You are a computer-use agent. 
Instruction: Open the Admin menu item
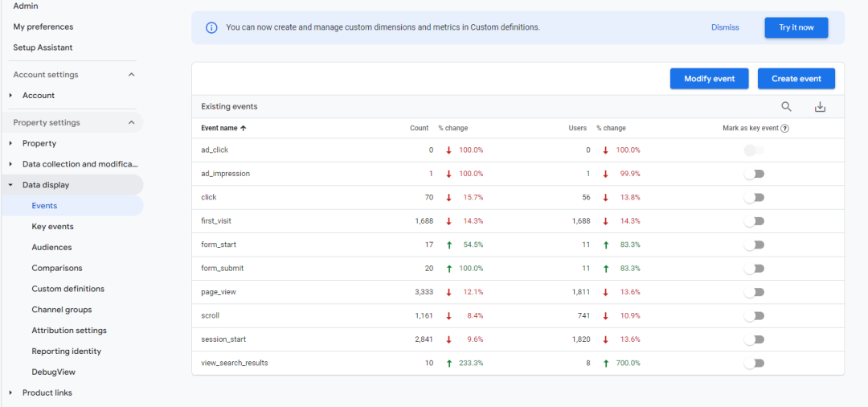[x=26, y=6]
